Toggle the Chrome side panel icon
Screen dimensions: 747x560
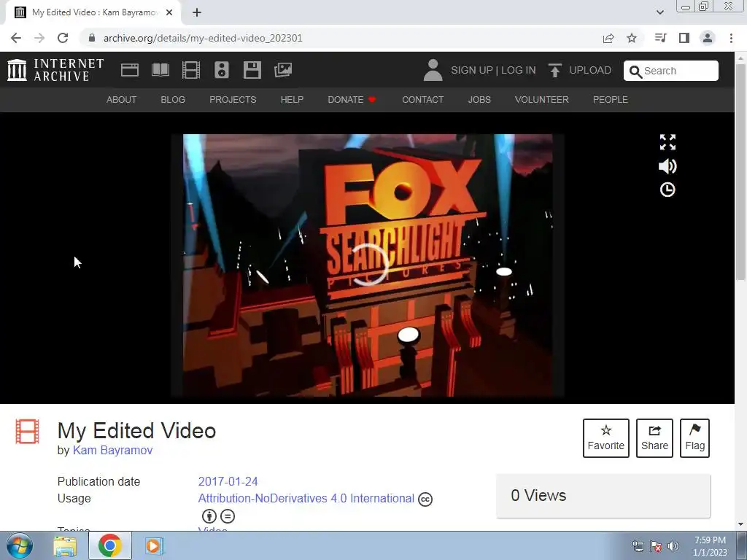684,38
